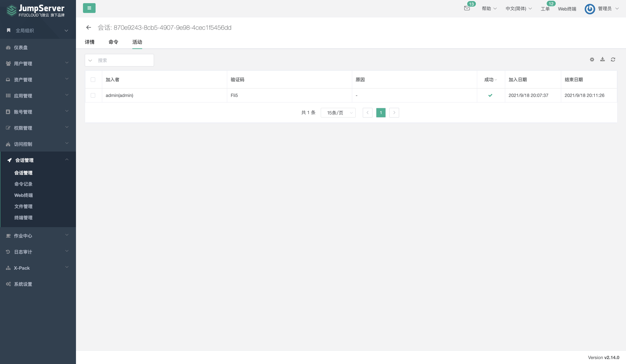Expand the 应用管理 menu chevron
This screenshot has width=626, height=364.
click(67, 95)
